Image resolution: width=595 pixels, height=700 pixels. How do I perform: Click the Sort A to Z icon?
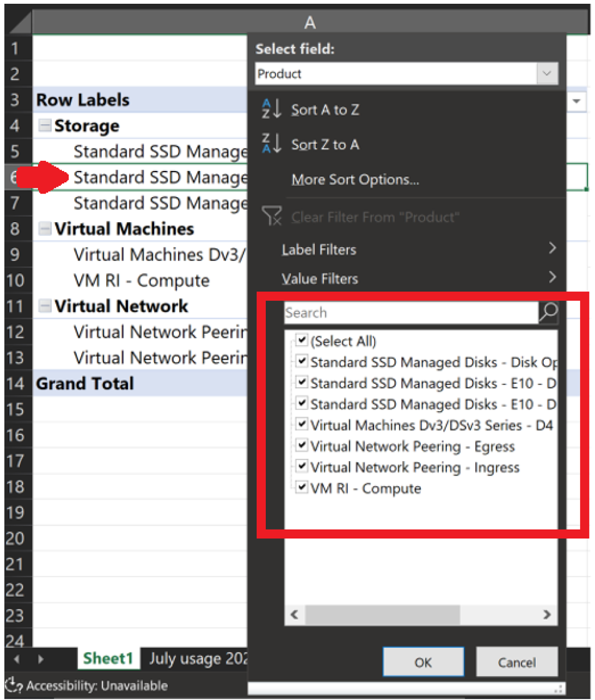pos(271,109)
